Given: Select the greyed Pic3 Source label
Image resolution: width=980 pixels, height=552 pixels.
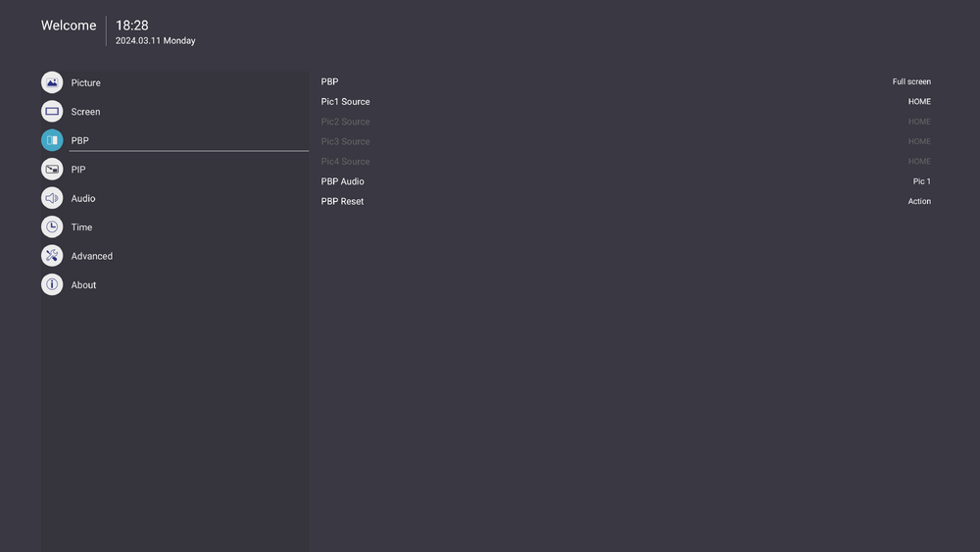Looking at the screenshot, I should [x=346, y=141].
